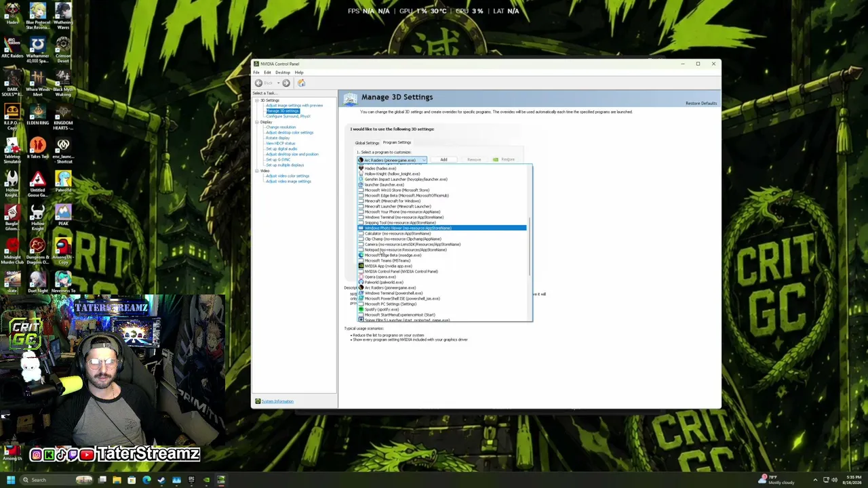Open the File menu
Image resolution: width=868 pixels, height=488 pixels.
point(256,73)
